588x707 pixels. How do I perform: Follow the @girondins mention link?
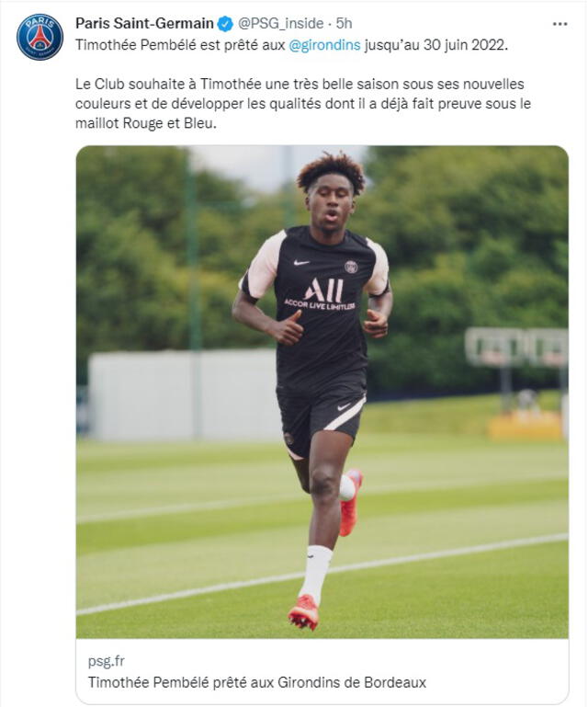coord(324,45)
